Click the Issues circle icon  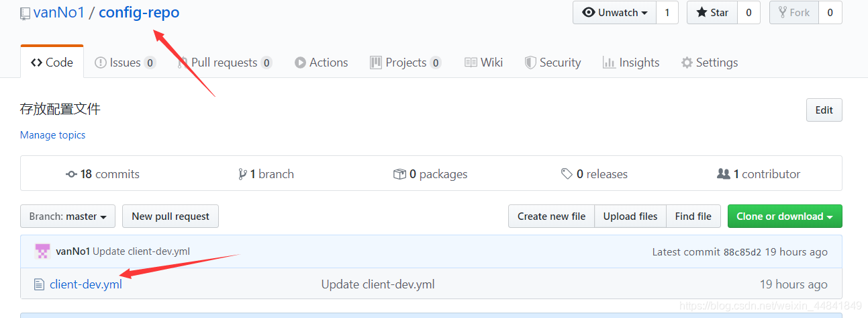(101, 63)
